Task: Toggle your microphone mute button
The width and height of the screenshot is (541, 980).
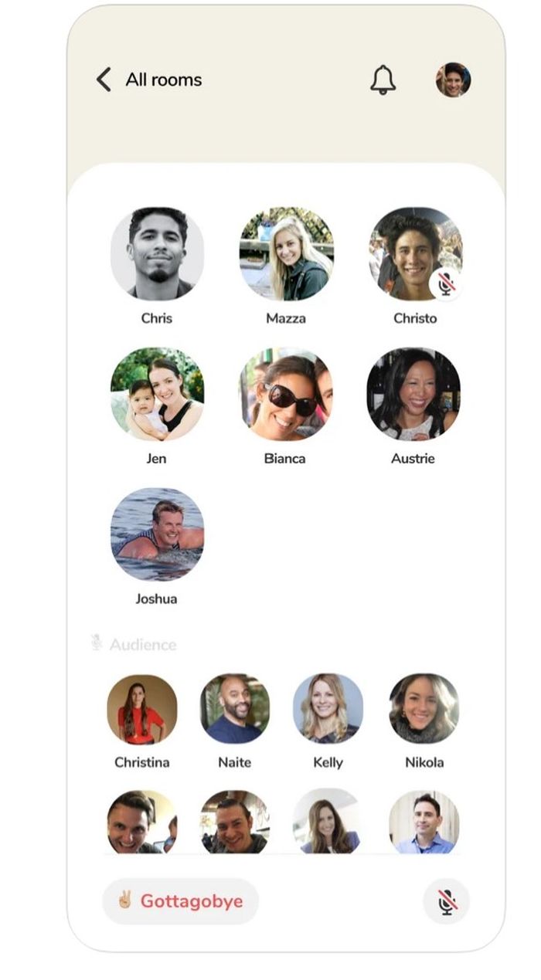Action: (446, 901)
